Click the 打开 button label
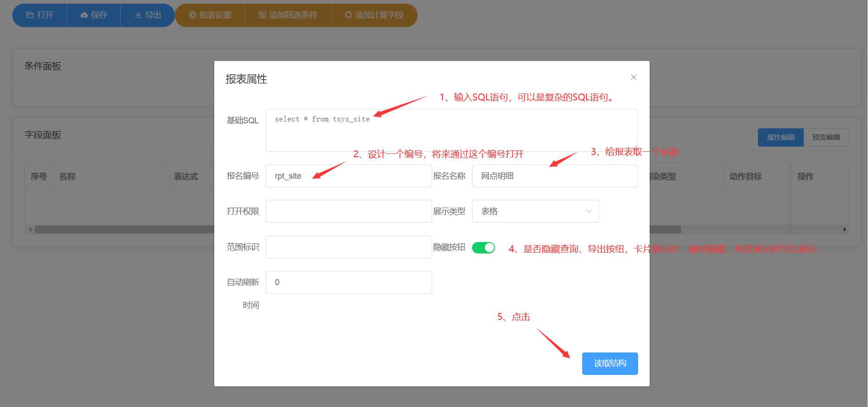This screenshot has height=407, width=868. [45, 15]
